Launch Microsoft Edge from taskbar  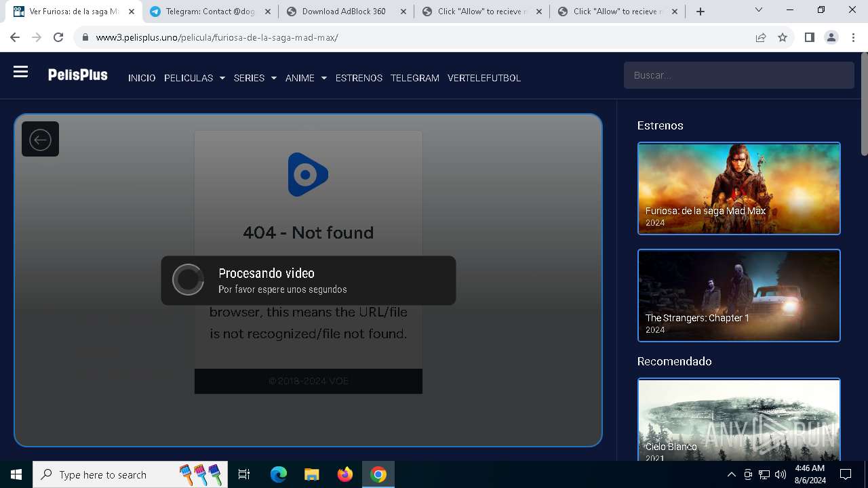[279, 474]
